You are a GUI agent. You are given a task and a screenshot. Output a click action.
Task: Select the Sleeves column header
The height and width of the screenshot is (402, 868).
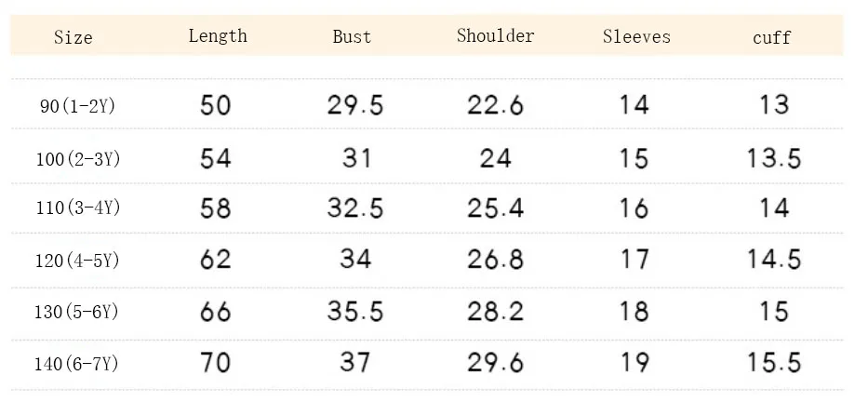pyautogui.click(x=636, y=36)
